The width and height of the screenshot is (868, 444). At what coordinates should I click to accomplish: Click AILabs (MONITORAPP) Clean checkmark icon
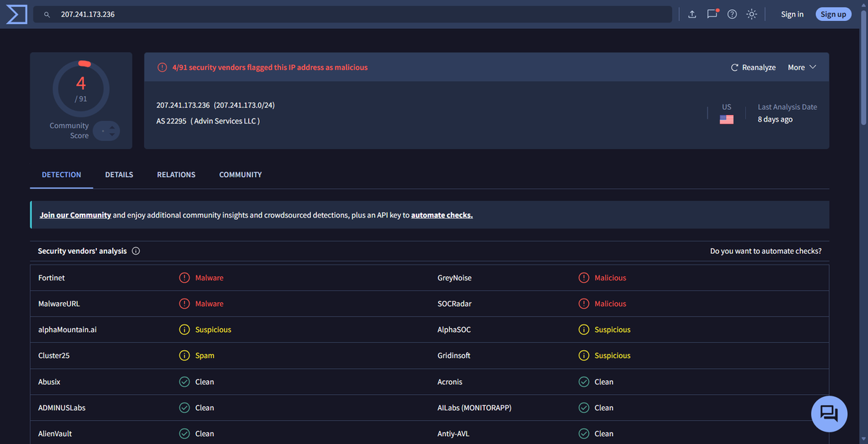point(584,408)
